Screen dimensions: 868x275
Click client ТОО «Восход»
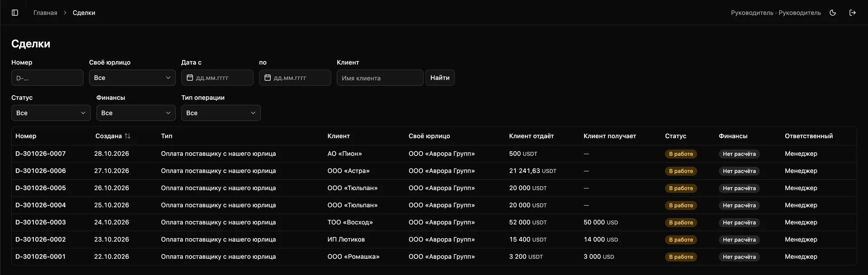350,222
